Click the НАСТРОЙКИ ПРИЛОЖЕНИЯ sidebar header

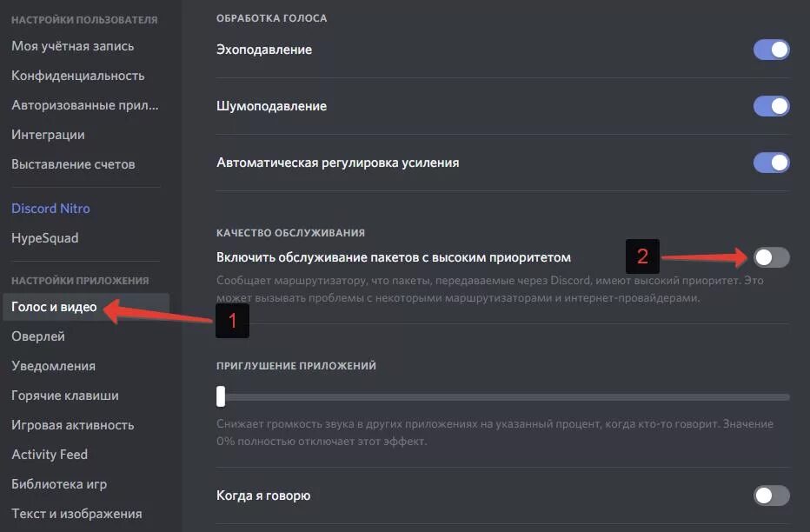(80, 281)
